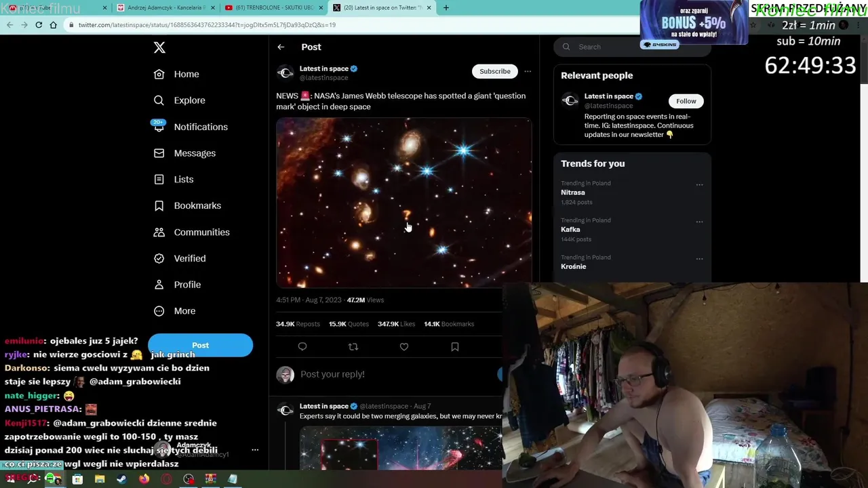
Task: Click the Latest in space avatar on post
Action: tap(285, 73)
